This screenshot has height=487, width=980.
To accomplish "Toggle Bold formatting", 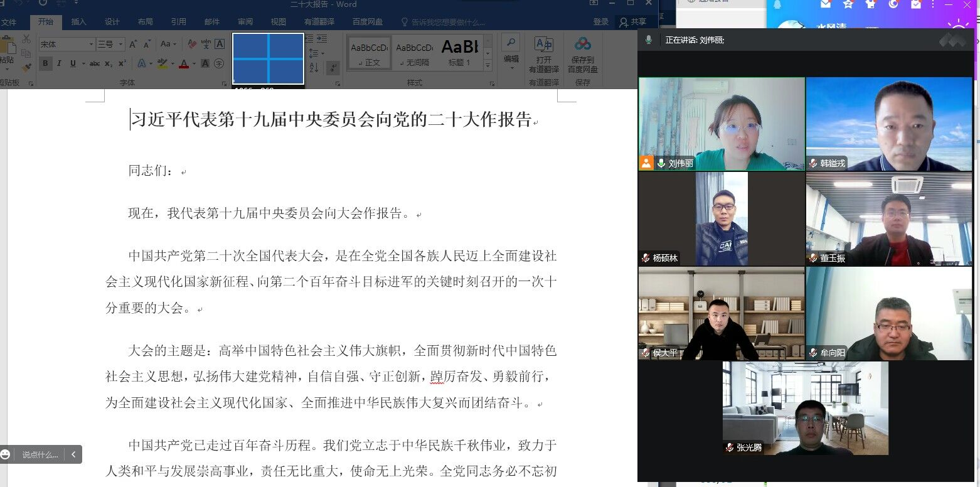I will [x=45, y=63].
